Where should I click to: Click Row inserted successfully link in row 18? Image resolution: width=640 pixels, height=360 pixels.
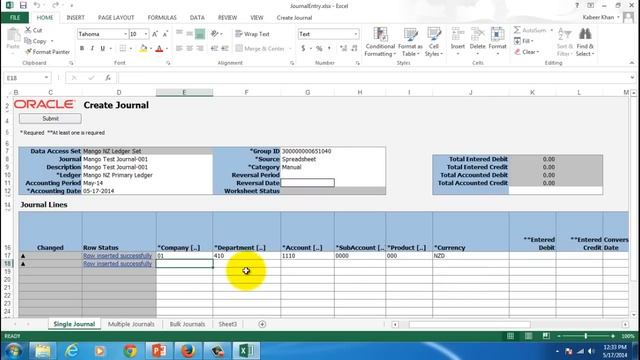(x=118, y=264)
